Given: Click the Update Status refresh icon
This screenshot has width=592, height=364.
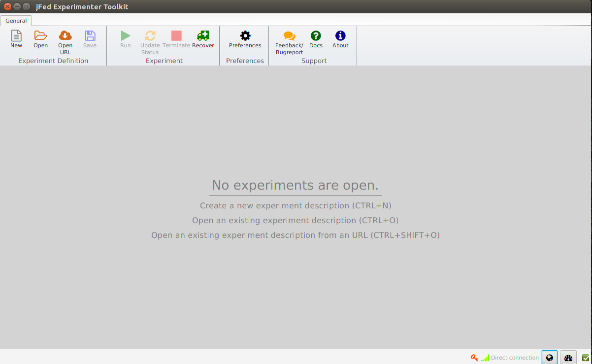Looking at the screenshot, I should (x=150, y=35).
